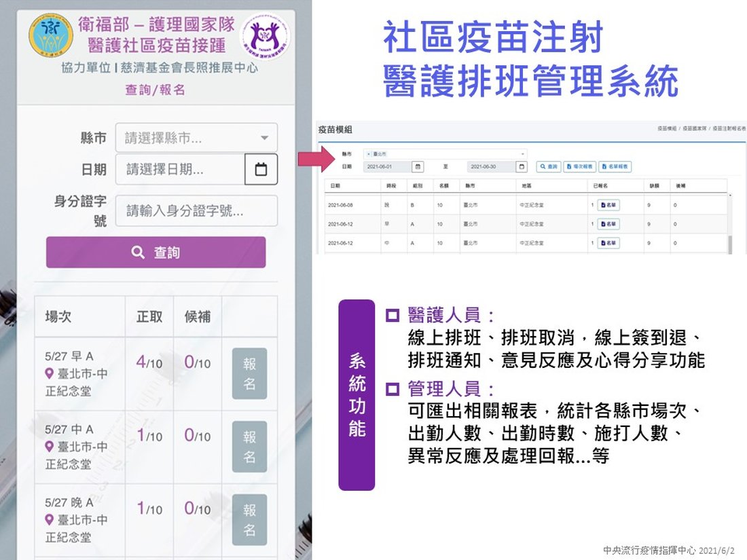The image size is (747, 560).
Task: Open 名單 for the 2021-06-08 row
Action: click(x=608, y=205)
